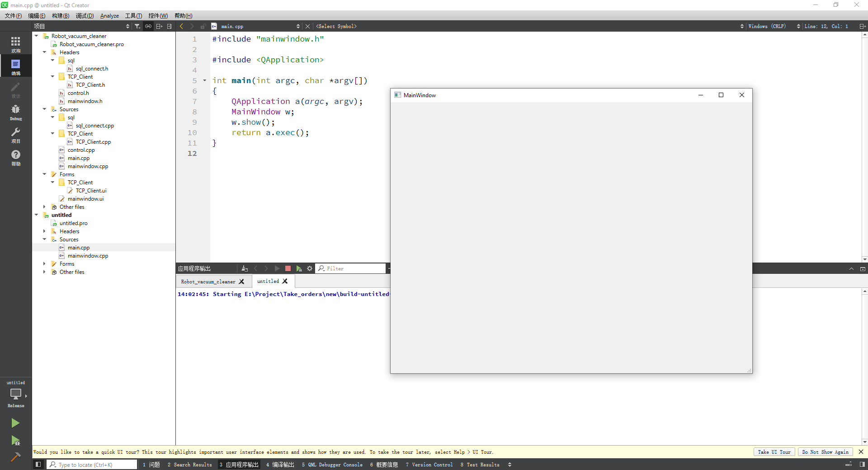Toggle the left sidebar visibility button
Screen dimensions: 868x470
pos(38,465)
